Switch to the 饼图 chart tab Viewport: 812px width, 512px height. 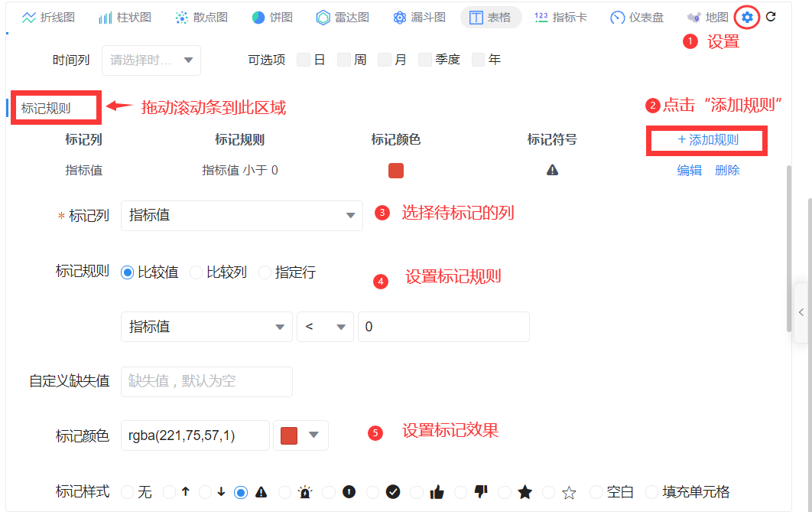[x=272, y=17]
